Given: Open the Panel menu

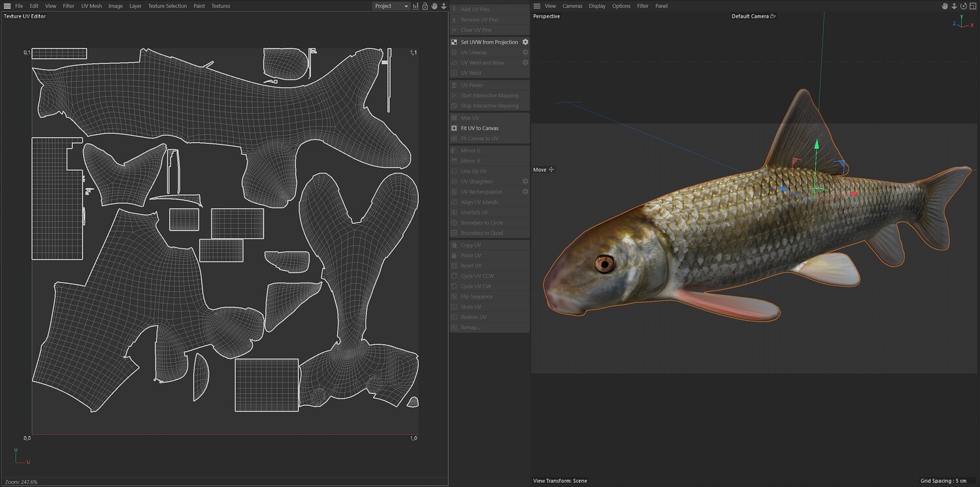Looking at the screenshot, I should click(661, 6).
